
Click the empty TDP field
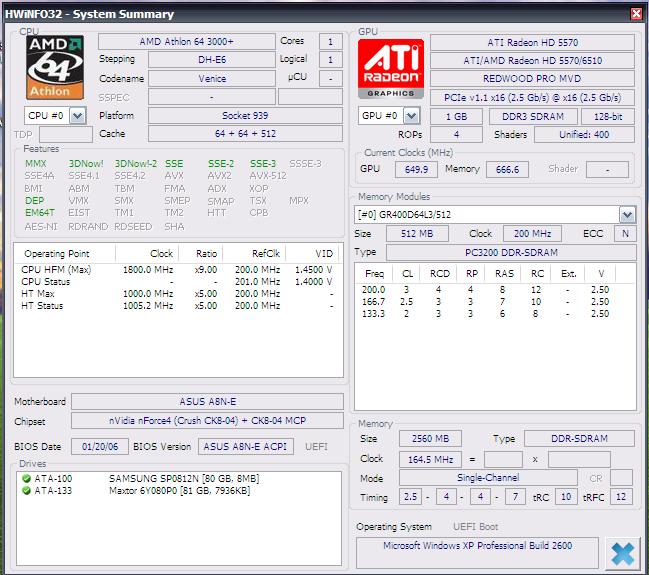(x=66, y=135)
